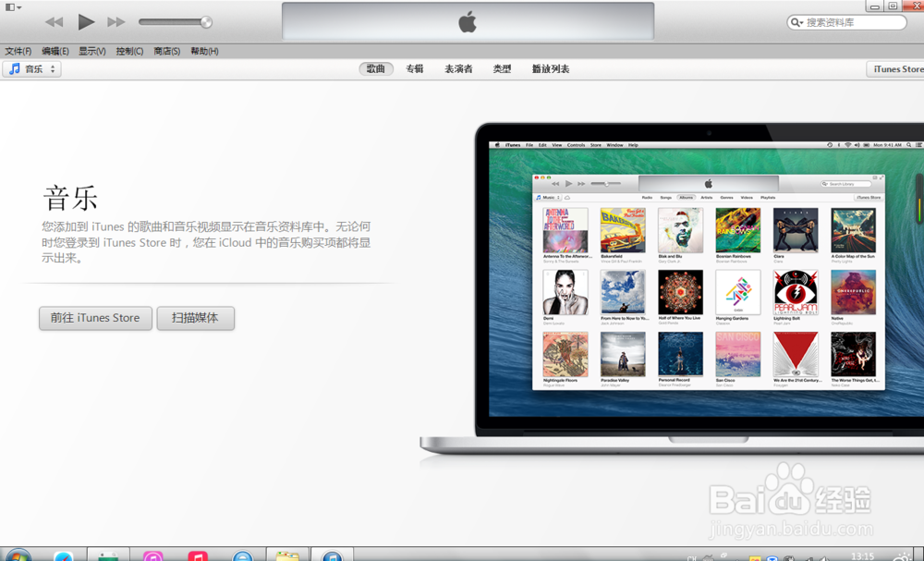924x561 pixels.
Task: Click the Play button
Action: click(x=86, y=22)
